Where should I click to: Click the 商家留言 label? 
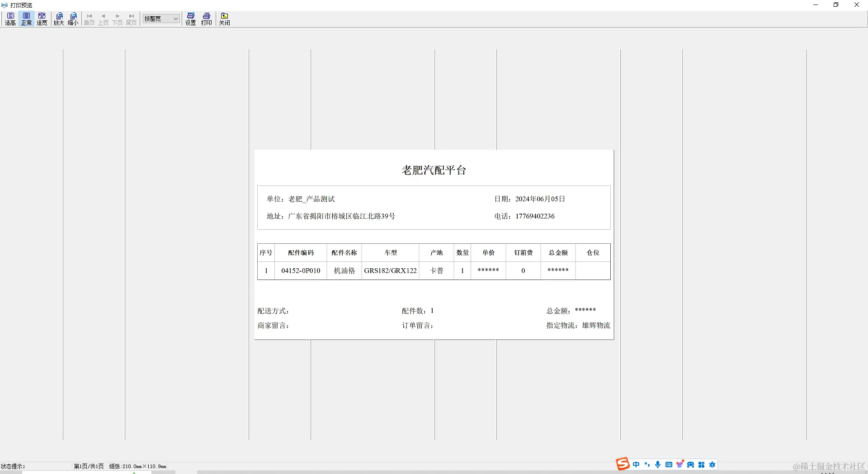273,326
